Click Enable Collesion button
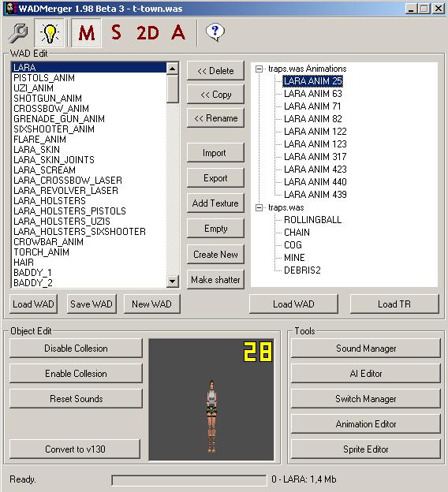Viewport: 448px width, 492px height. [76, 374]
